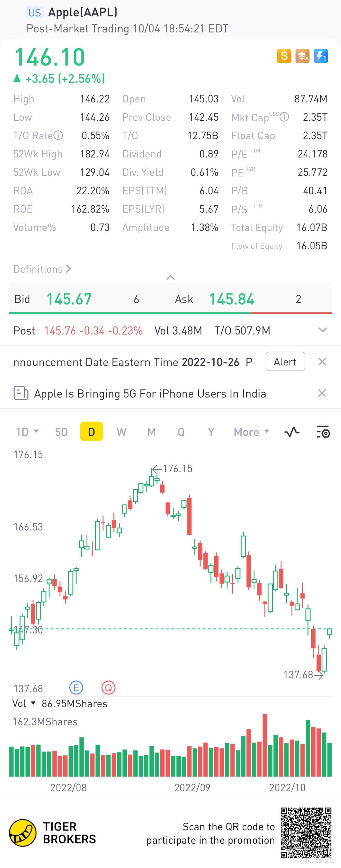This screenshot has width=341, height=868.
Task: Open the More timeframes dropdown
Action: tap(252, 432)
